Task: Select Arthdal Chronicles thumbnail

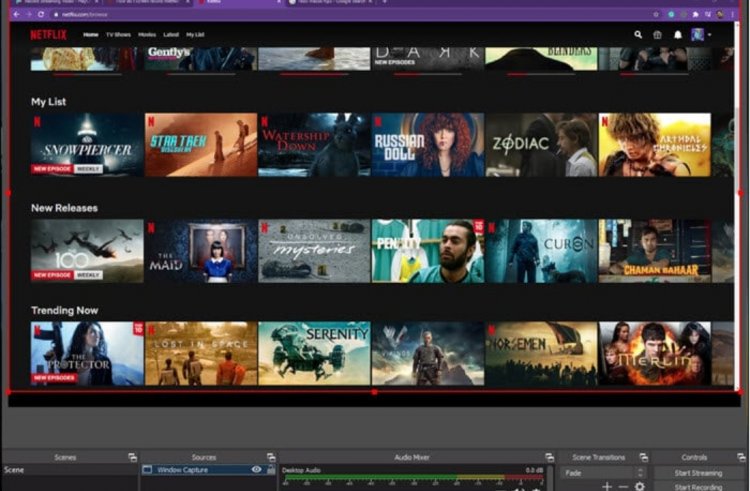Action: coord(655,144)
